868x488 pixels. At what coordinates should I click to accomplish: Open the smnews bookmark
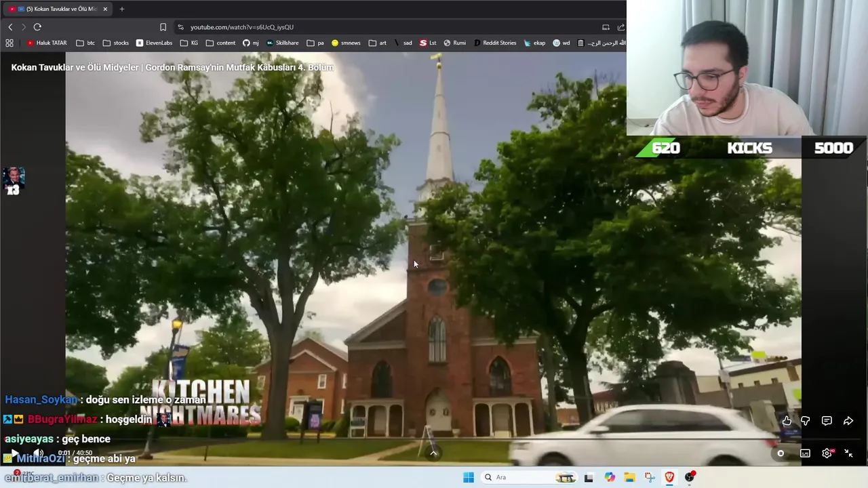[346, 43]
